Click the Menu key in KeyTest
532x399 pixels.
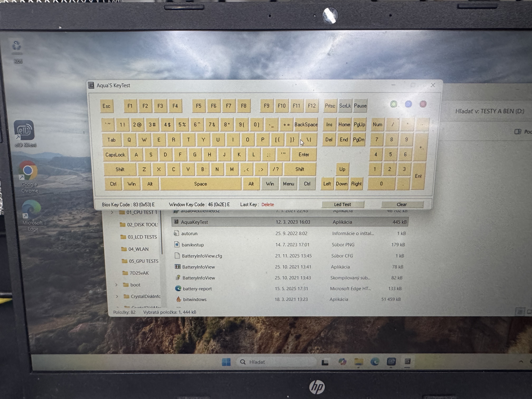pos(288,184)
